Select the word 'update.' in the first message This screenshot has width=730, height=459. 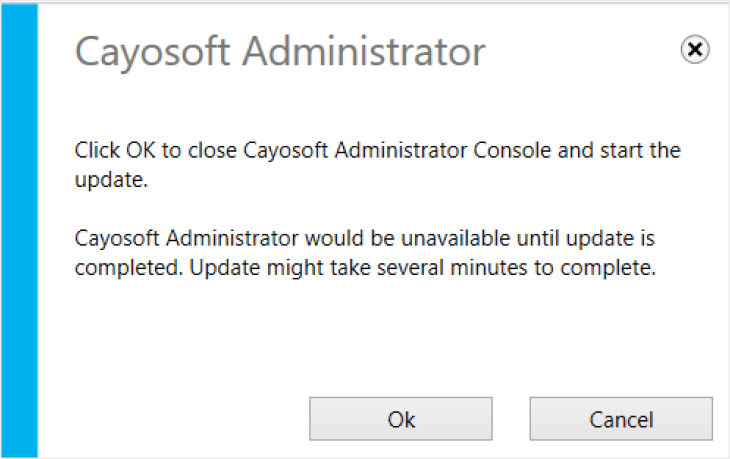pyautogui.click(x=111, y=180)
